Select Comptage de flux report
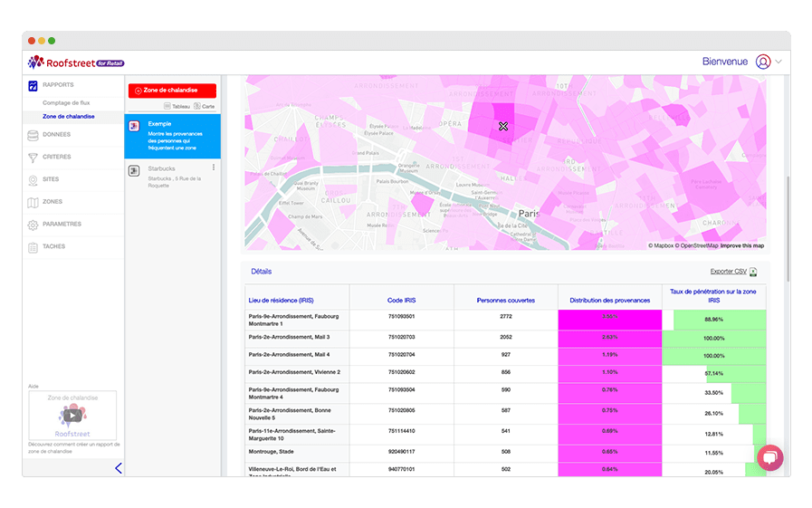The width and height of the screenshot is (812, 508). pyautogui.click(x=66, y=103)
